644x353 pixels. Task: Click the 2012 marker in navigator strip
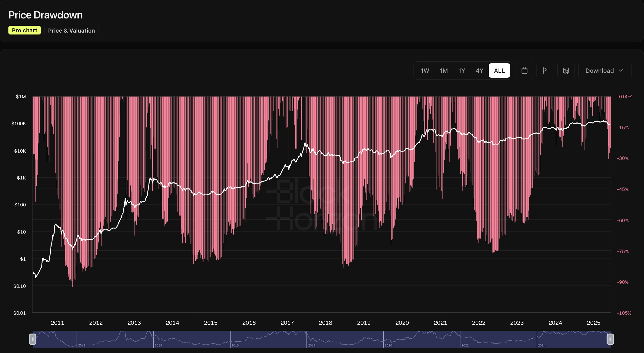click(82, 345)
